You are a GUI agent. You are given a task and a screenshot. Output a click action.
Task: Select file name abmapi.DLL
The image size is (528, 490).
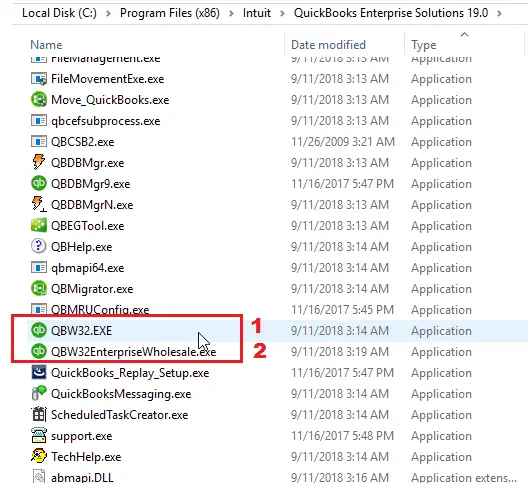82,478
